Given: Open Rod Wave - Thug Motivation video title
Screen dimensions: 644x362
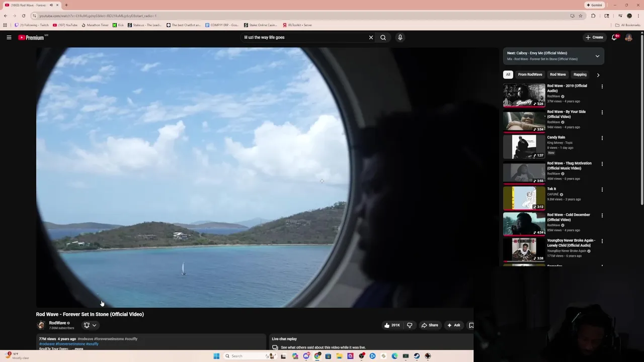Looking at the screenshot, I should pyautogui.click(x=570, y=165).
